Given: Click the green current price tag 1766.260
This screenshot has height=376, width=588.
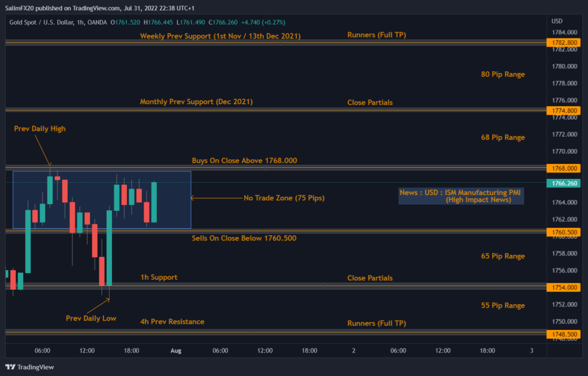Looking at the screenshot, I should (x=563, y=182).
